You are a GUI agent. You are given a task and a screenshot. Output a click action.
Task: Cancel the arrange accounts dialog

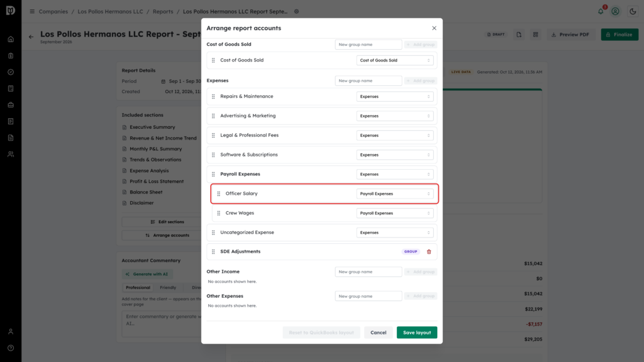378,332
